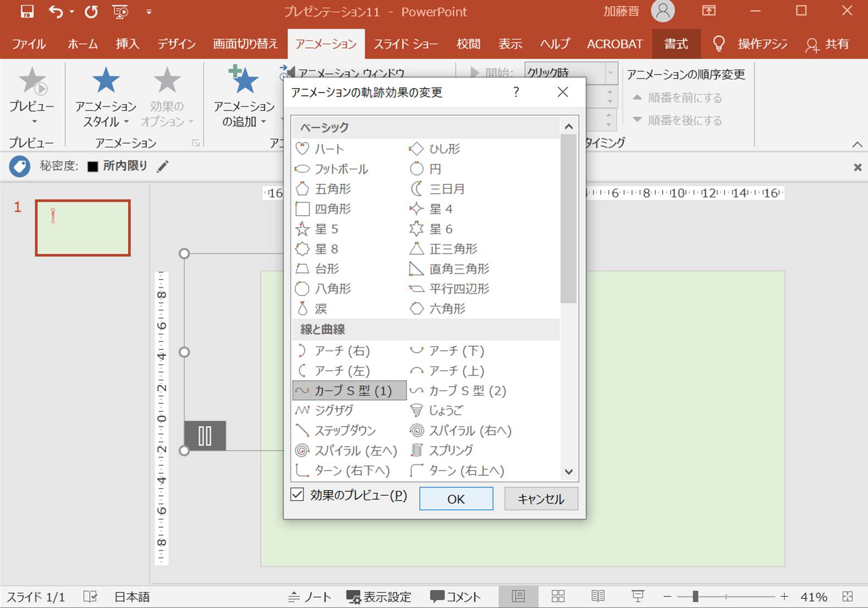Click the zoom slider handle

(x=695, y=596)
